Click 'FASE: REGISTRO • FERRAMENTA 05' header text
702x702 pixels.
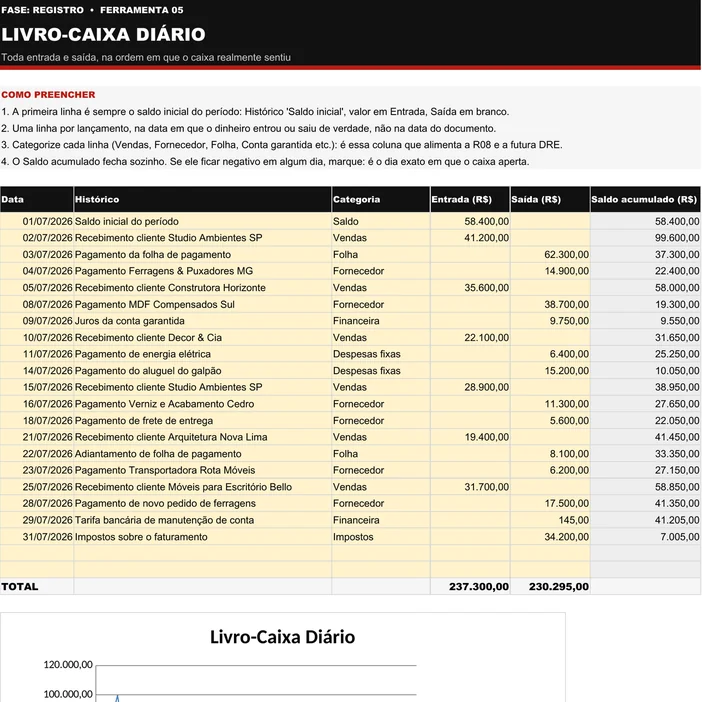tap(92, 10)
